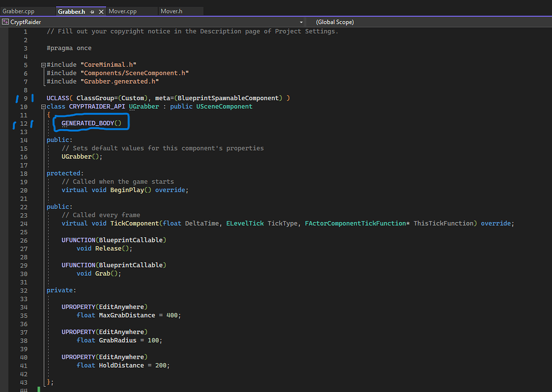Viewport: 552px width, 392px height.
Task: Place cursor on the TickComponent override
Action: pos(134,223)
